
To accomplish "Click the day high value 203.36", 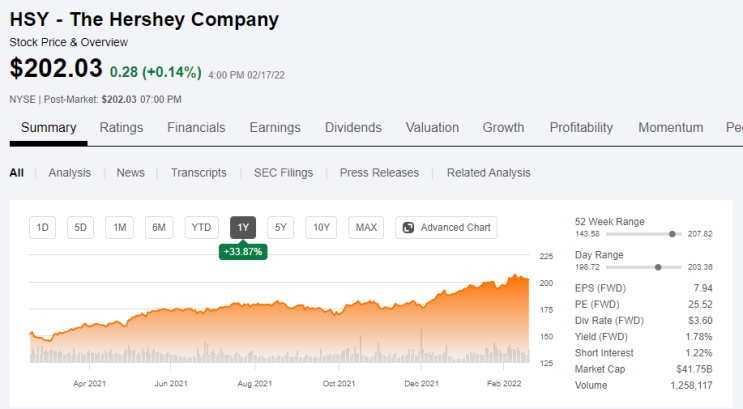I will [x=700, y=267].
